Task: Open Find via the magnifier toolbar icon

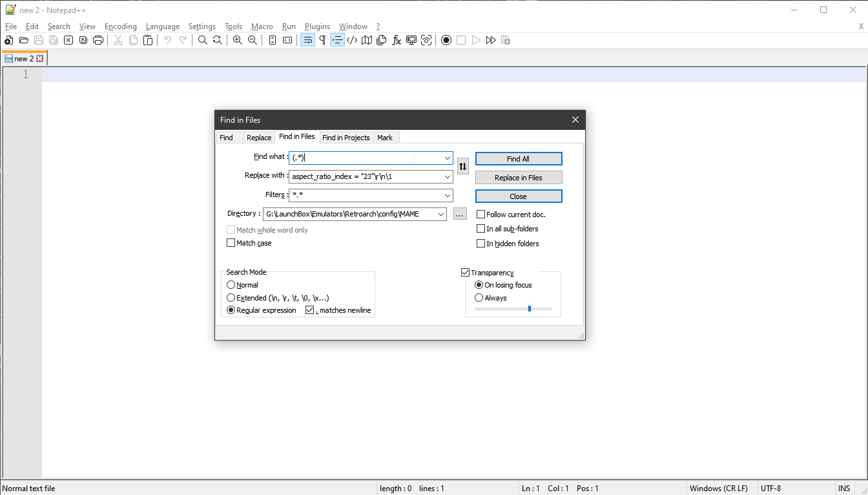Action: click(x=203, y=40)
